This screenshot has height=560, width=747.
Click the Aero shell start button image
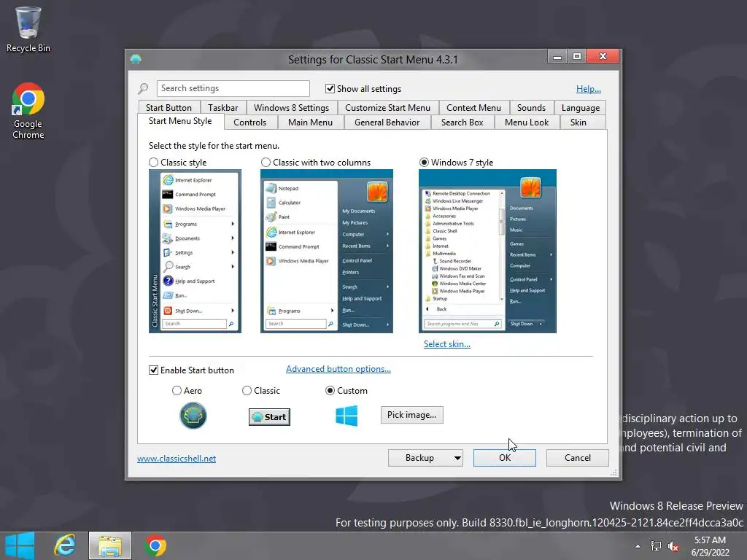click(x=193, y=415)
